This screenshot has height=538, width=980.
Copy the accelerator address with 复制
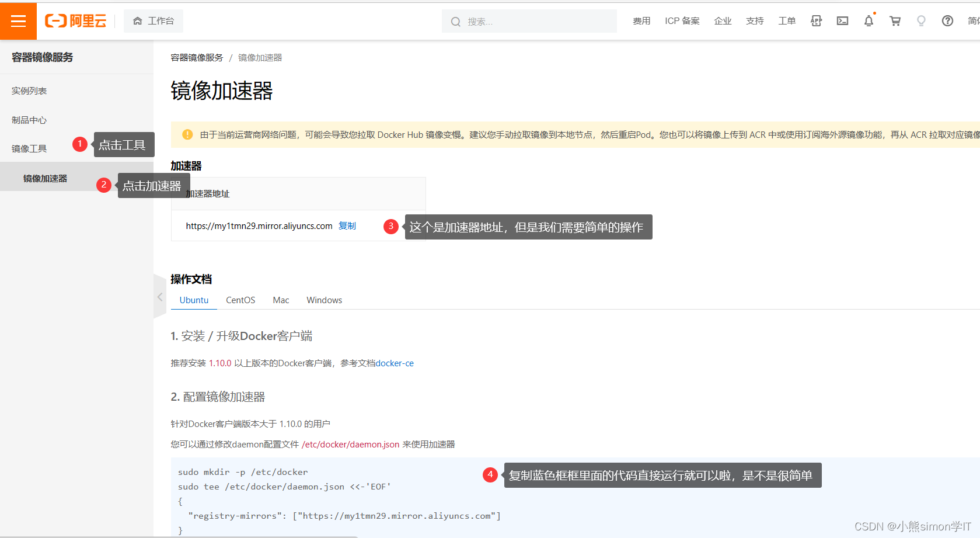347,226
